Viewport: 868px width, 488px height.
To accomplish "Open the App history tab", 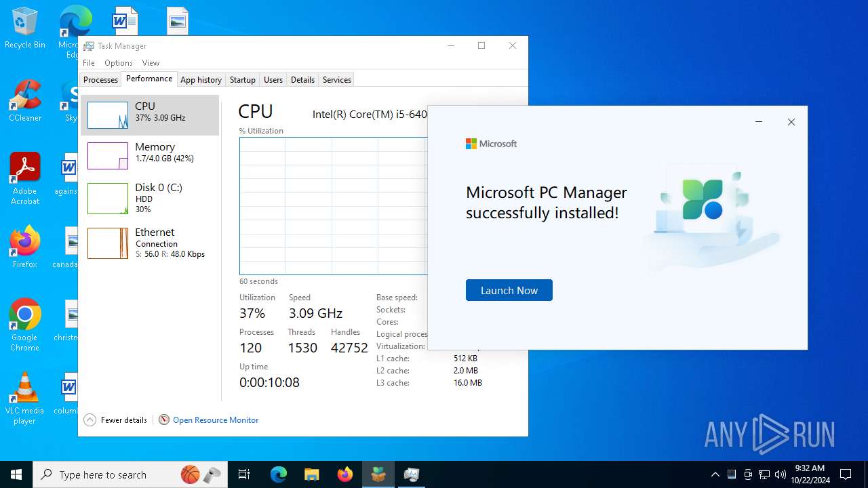I will (201, 80).
